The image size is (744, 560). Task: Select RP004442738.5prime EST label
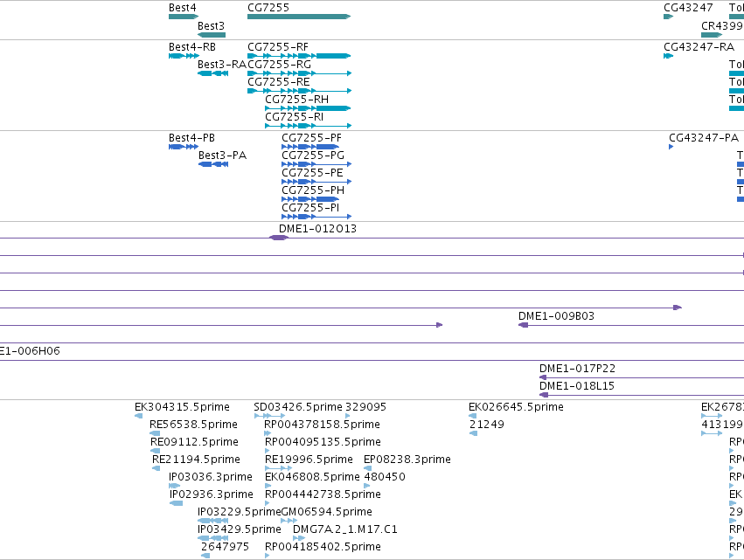[x=323, y=494]
